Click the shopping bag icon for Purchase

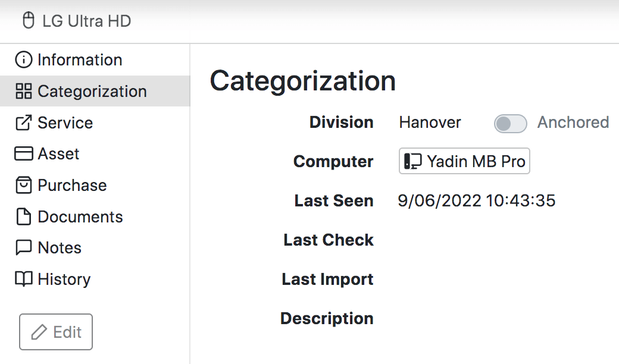tap(23, 185)
